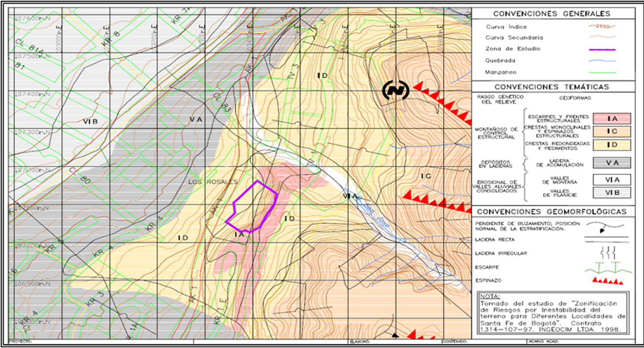This screenshot has height=348, width=644.
Task: Click the Escarpe green legend symbol
Action: coord(606,266)
